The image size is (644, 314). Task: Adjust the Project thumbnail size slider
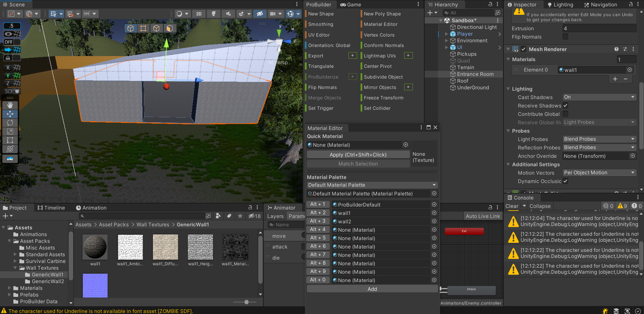pyautogui.click(x=246, y=302)
